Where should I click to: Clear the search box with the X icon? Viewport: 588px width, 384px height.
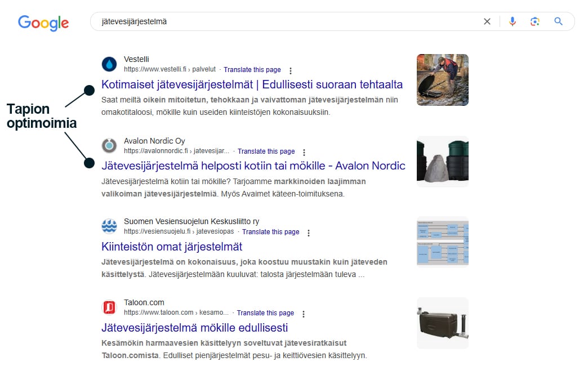tap(487, 21)
